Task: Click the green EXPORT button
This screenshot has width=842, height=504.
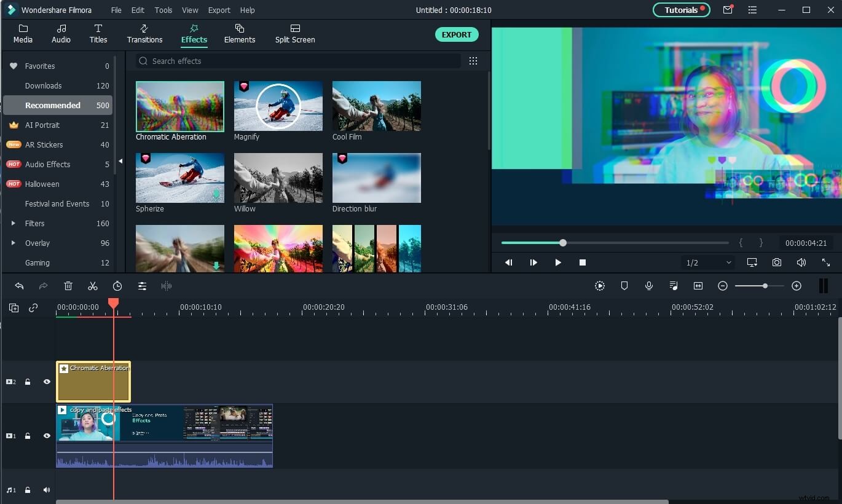Action: click(457, 34)
